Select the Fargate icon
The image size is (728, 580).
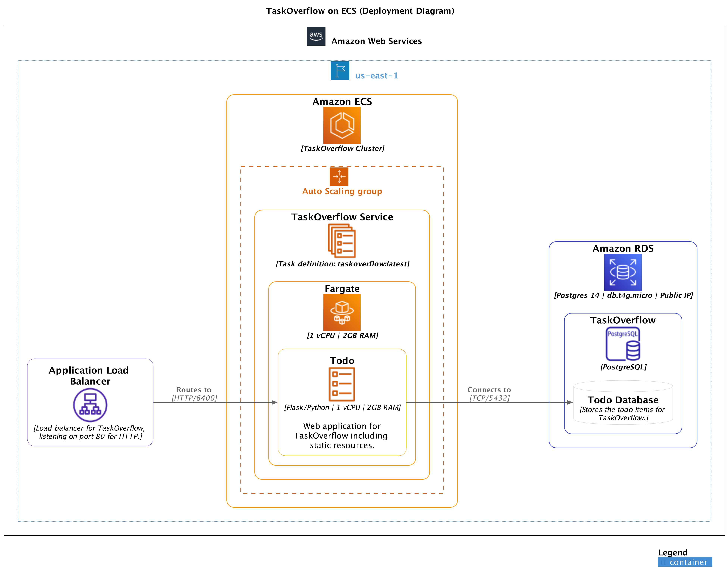coord(342,312)
